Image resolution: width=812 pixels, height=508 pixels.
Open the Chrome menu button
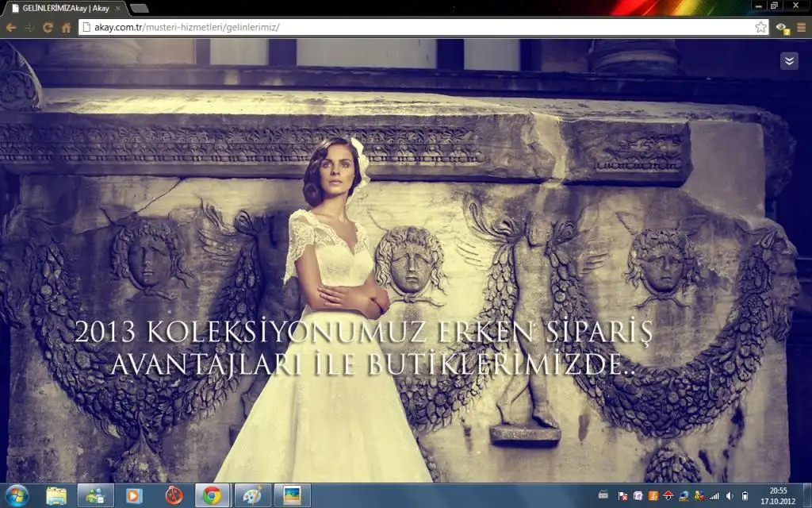801,28
